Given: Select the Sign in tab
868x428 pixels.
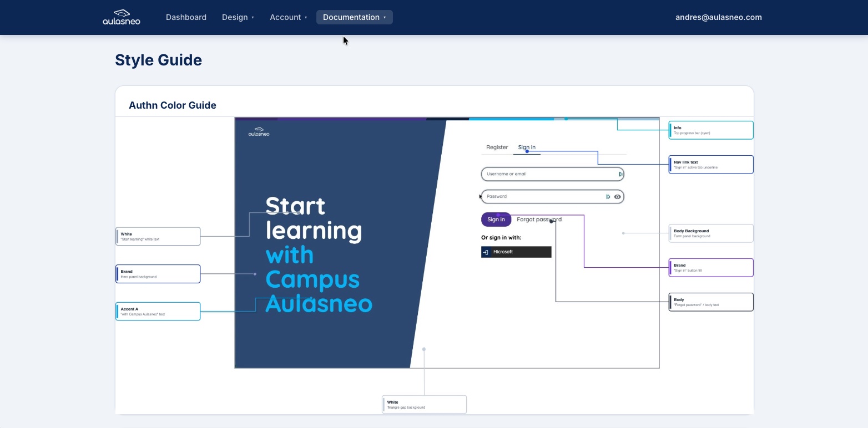Looking at the screenshot, I should tap(527, 147).
